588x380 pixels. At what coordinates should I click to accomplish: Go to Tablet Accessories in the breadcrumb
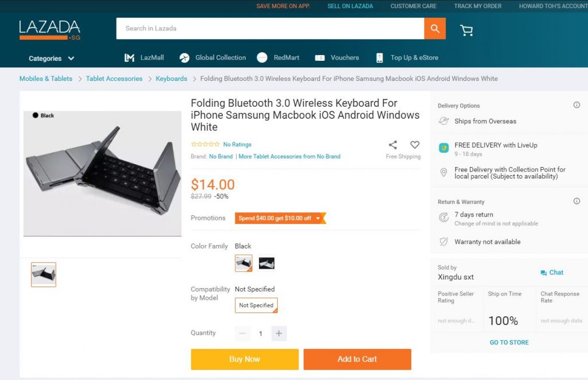click(114, 79)
